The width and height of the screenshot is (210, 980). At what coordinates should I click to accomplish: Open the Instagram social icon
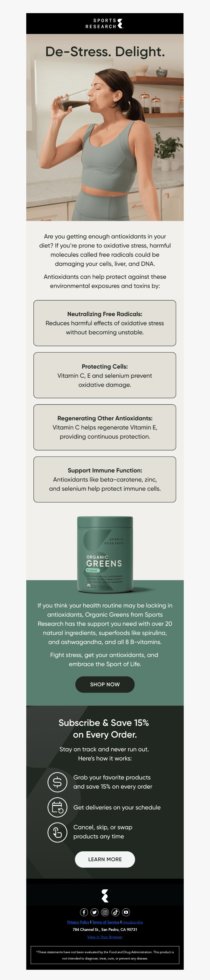tap(105, 912)
